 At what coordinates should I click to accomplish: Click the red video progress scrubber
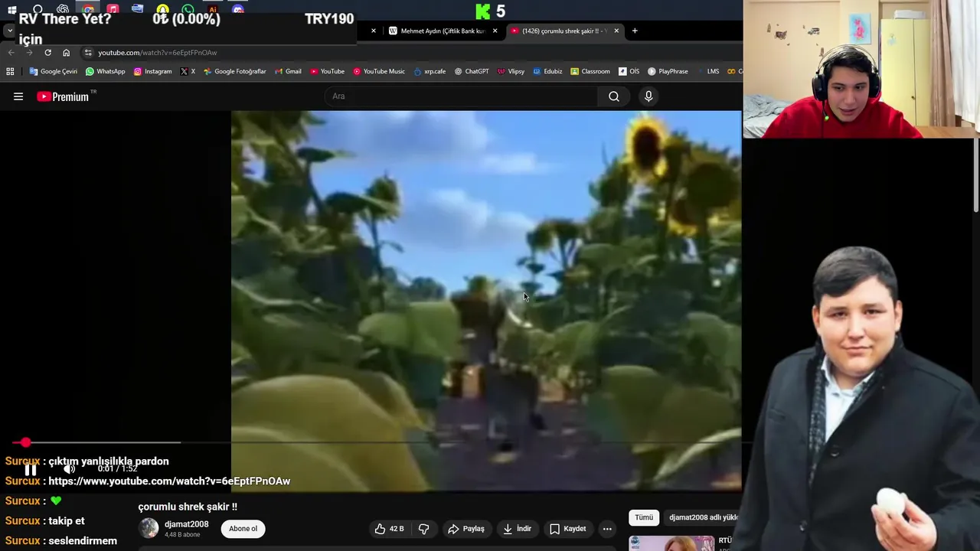[25, 442]
